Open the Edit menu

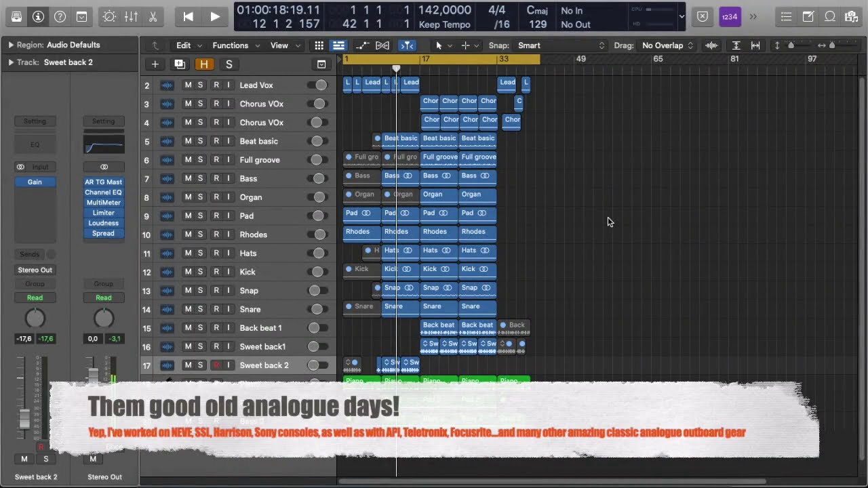point(189,45)
